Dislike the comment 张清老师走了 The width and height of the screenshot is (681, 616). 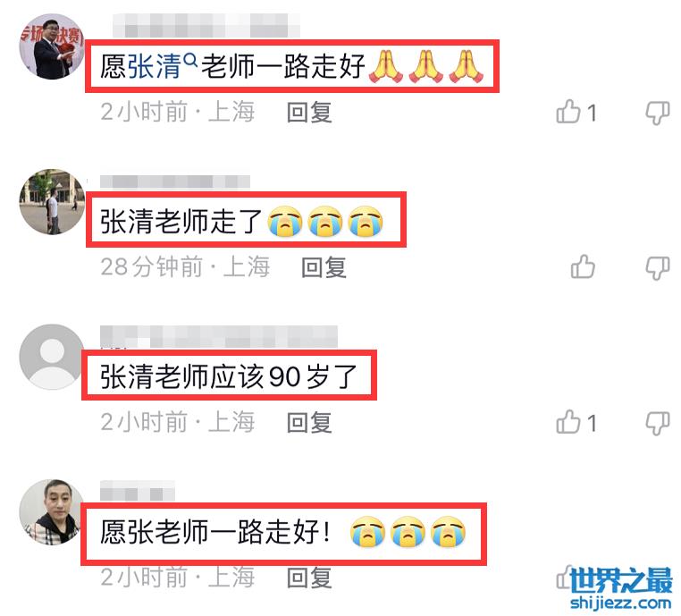(x=657, y=267)
